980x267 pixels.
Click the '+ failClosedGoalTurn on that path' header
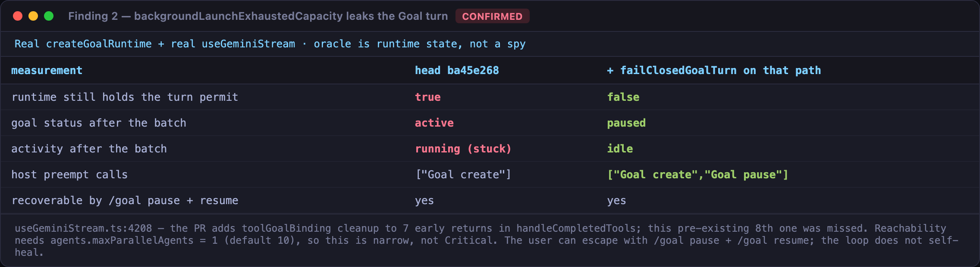(714, 70)
